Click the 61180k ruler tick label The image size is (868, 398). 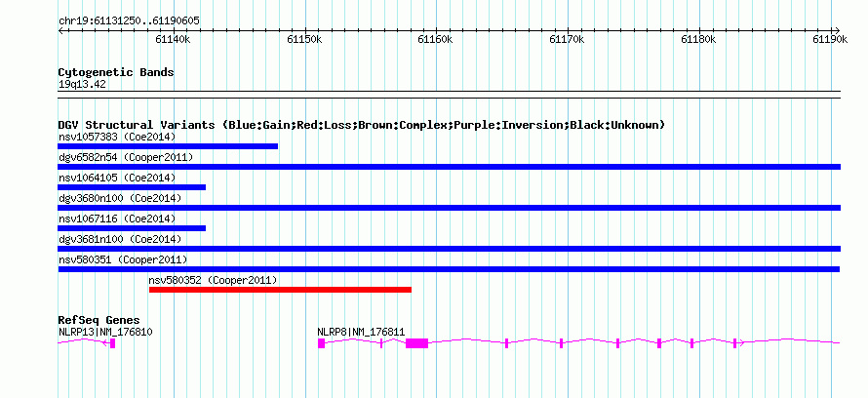point(698,40)
